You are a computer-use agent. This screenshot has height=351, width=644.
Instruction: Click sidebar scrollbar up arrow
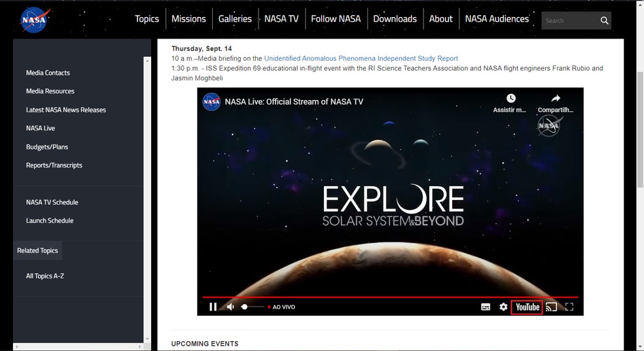tap(147, 61)
